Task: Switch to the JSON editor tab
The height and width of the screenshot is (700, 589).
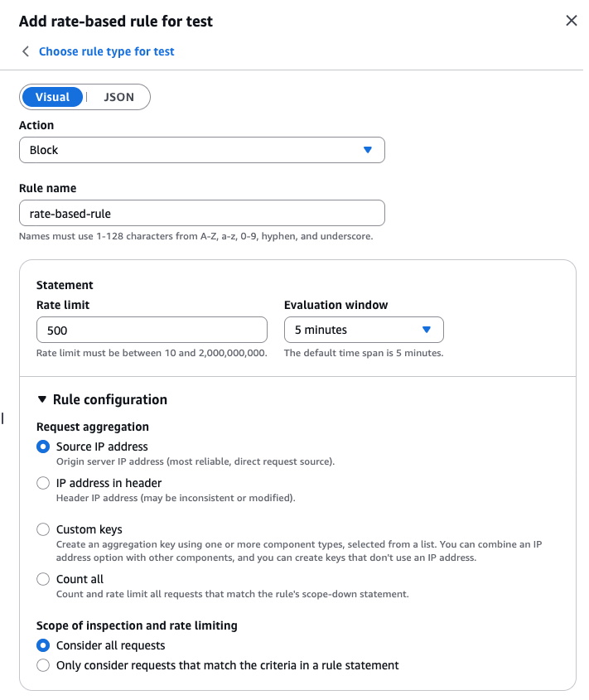Action: [118, 97]
